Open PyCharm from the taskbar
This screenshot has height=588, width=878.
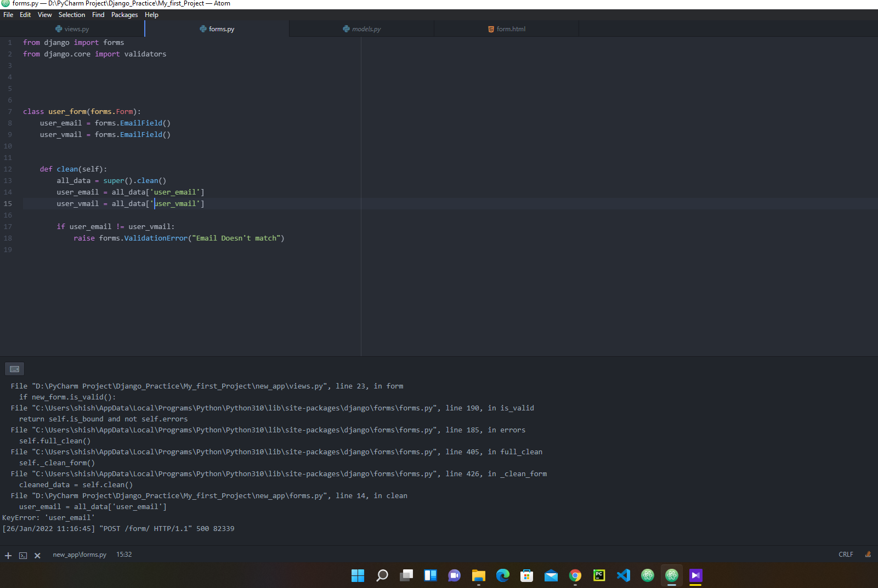599,575
